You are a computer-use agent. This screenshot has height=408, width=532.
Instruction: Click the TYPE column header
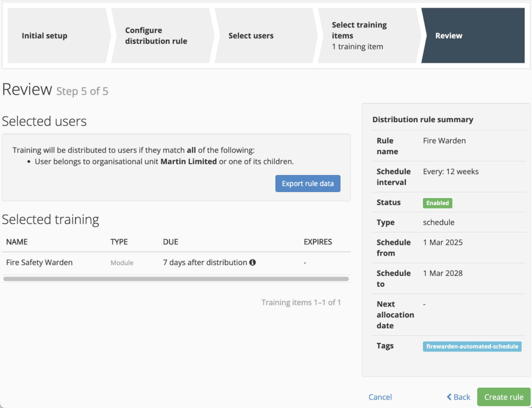tap(119, 242)
